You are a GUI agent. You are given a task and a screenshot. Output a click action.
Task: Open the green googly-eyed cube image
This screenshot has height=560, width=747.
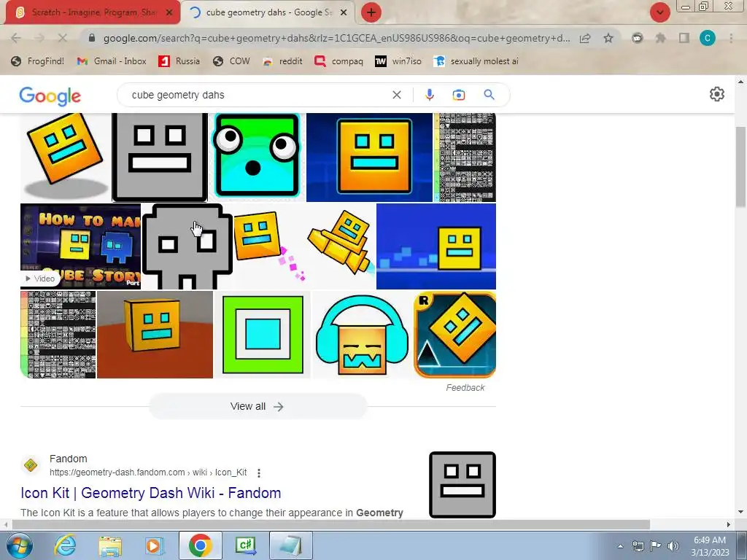pos(258,157)
